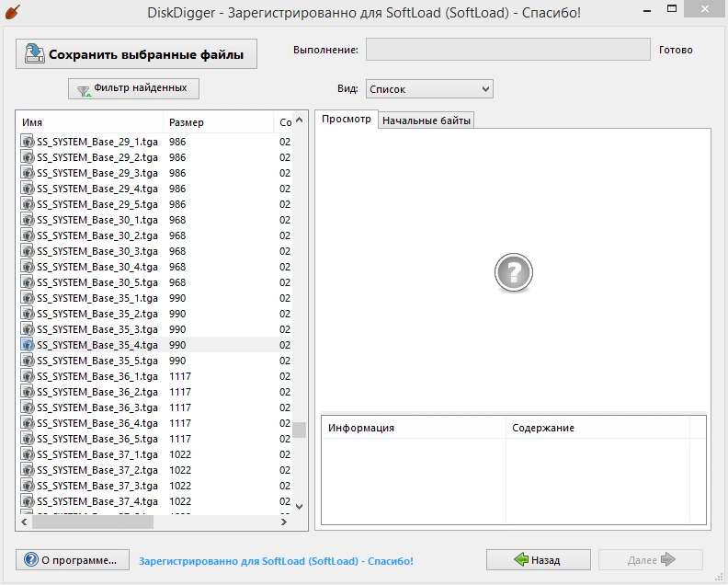Click the disabled Далее button
The height and width of the screenshot is (585, 728).
[651, 560]
